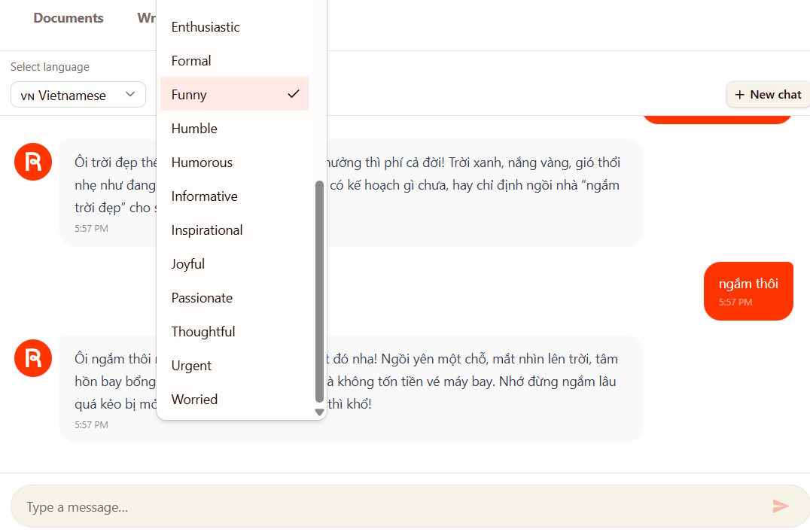This screenshot has width=810, height=532.
Task: Click the assistant avatar beside the second reply
Action: (33, 358)
